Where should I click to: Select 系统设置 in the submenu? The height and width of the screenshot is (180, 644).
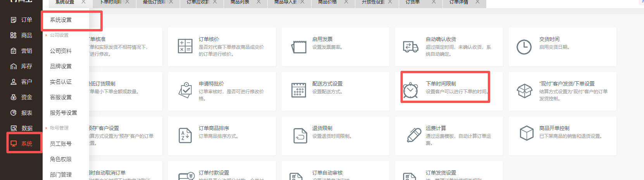[61, 20]
